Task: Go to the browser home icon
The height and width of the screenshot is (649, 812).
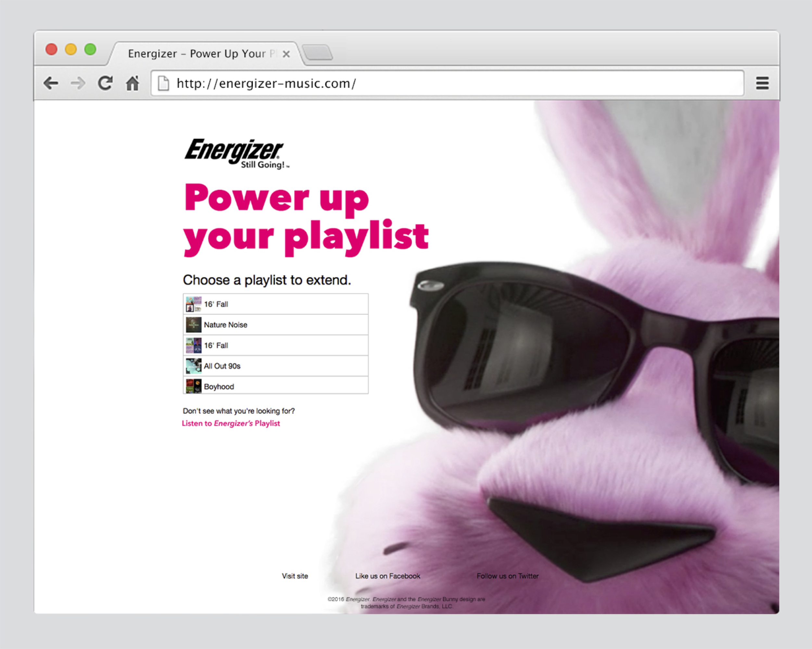Action: pyautogui.click(x=132, y=83)
